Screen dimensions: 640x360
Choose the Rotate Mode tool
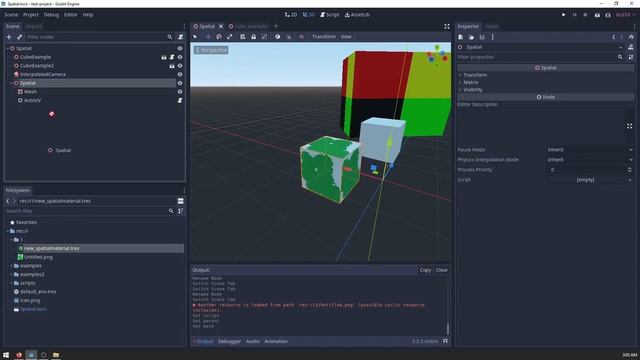(x=219, y=37)
